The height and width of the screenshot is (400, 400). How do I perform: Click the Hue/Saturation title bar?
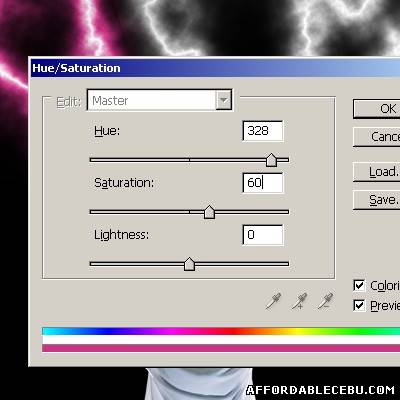215,68
